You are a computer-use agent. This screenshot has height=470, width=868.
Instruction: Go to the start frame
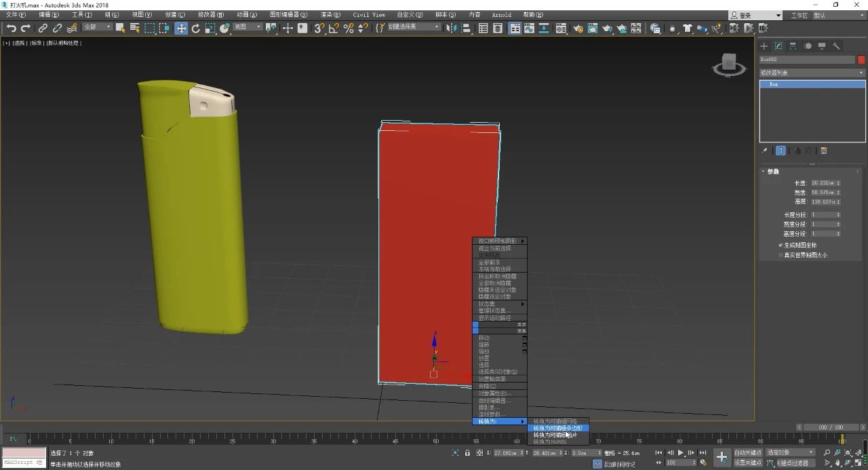658,452
